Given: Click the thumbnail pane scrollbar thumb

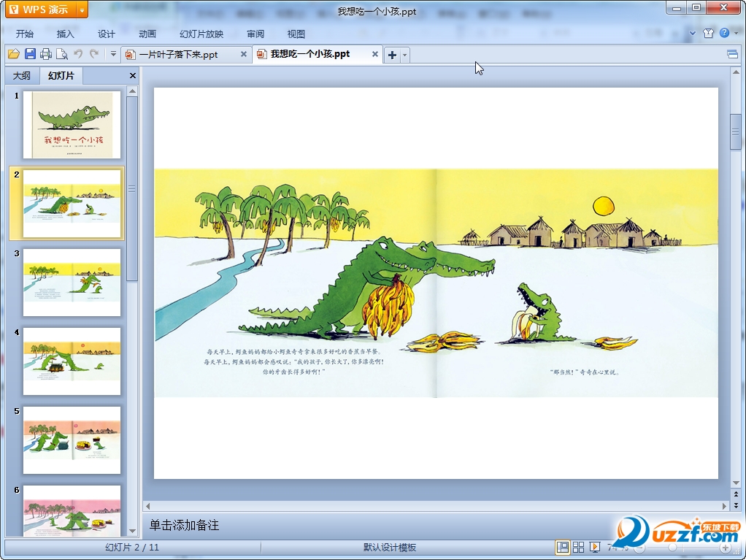Looking at the screenshot, I should pos(132,189).
